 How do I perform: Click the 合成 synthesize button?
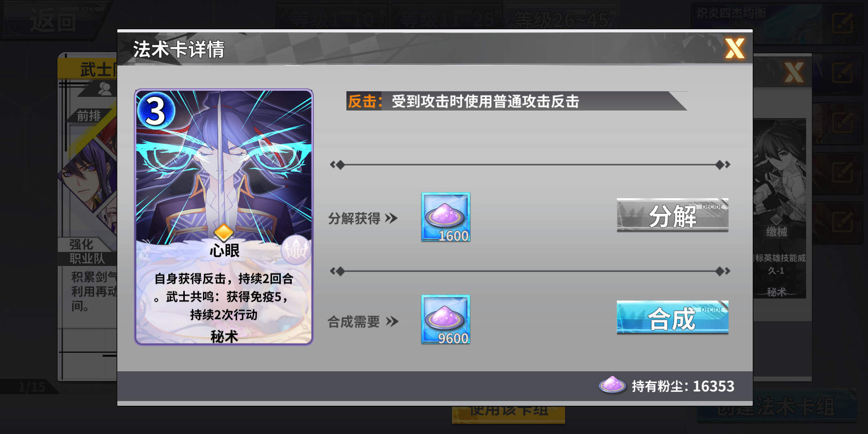pyautogui.click(x=672, y=317)
